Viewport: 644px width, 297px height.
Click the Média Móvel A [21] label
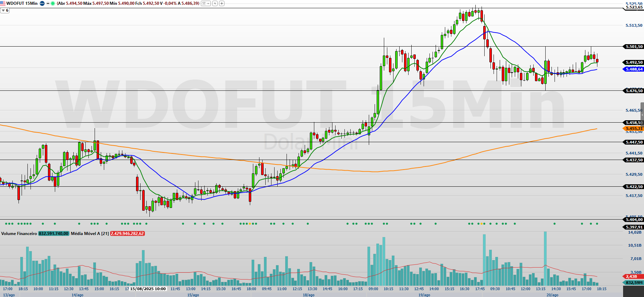pyautogui.click(x=90, y=234)
